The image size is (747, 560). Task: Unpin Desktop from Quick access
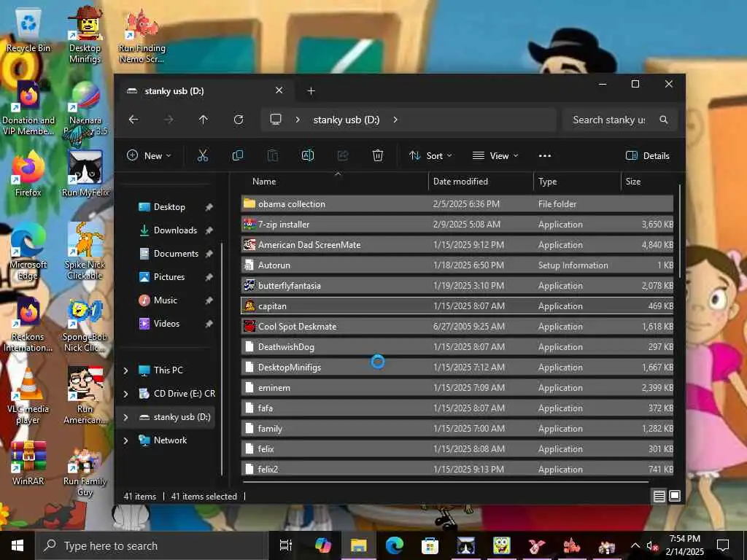point(209,207)
